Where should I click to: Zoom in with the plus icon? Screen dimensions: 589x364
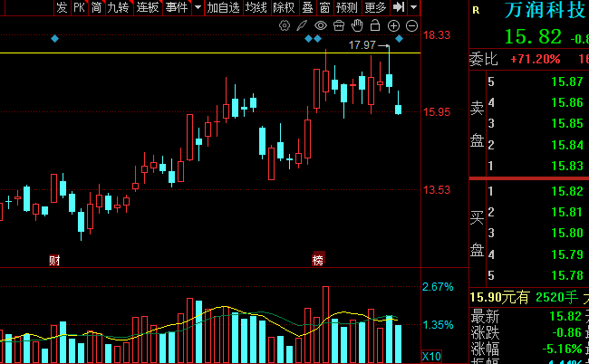pos(393,26)
